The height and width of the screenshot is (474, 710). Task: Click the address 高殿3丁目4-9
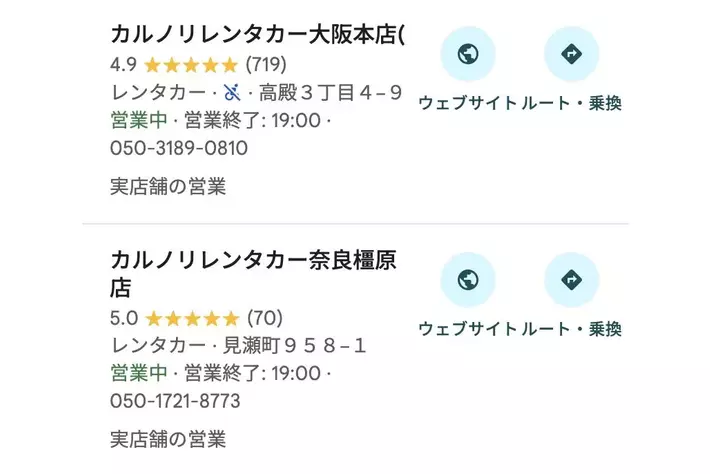[x=330, y=93]
